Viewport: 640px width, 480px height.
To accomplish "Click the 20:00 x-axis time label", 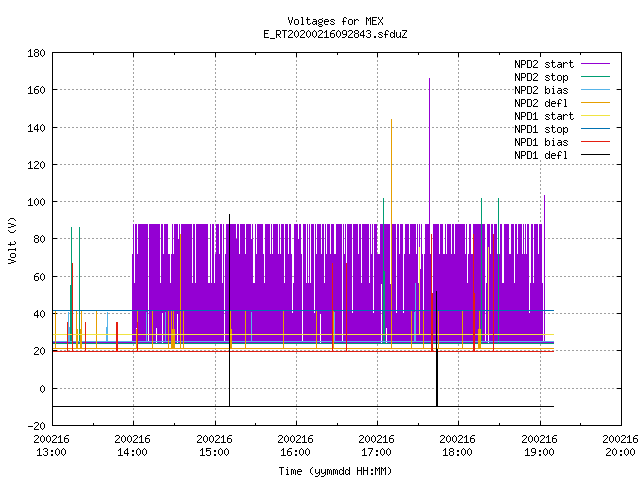I will point(620,453).
